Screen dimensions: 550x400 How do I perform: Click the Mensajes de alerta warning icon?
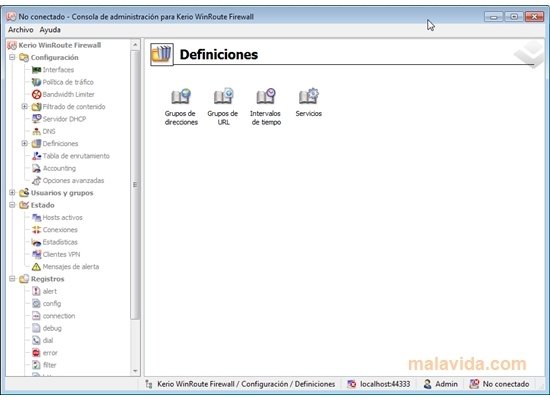[36, 267]
